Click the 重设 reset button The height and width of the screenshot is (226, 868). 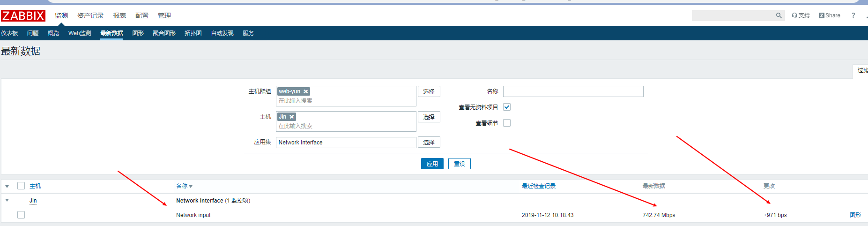click(460, 164)
